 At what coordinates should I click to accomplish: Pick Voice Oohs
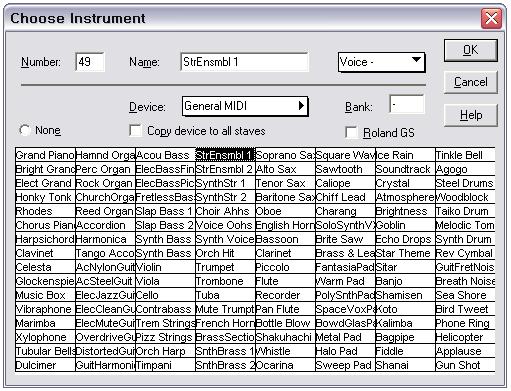(225, 225)
